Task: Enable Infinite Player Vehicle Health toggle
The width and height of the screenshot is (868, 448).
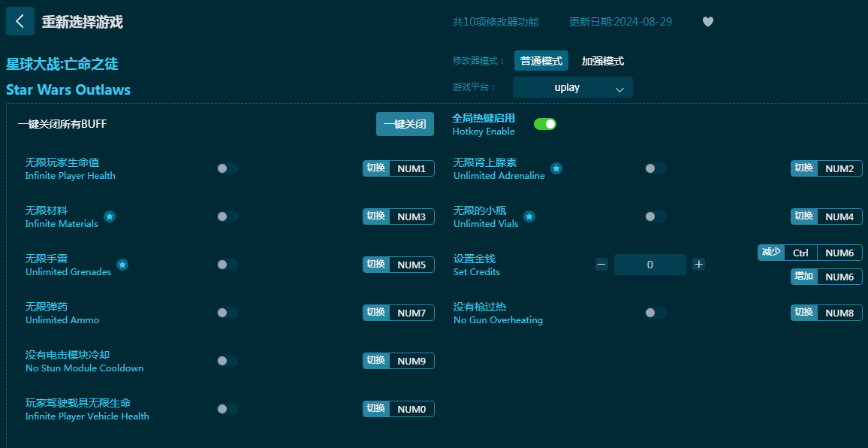Action: [x=227, y=409]
